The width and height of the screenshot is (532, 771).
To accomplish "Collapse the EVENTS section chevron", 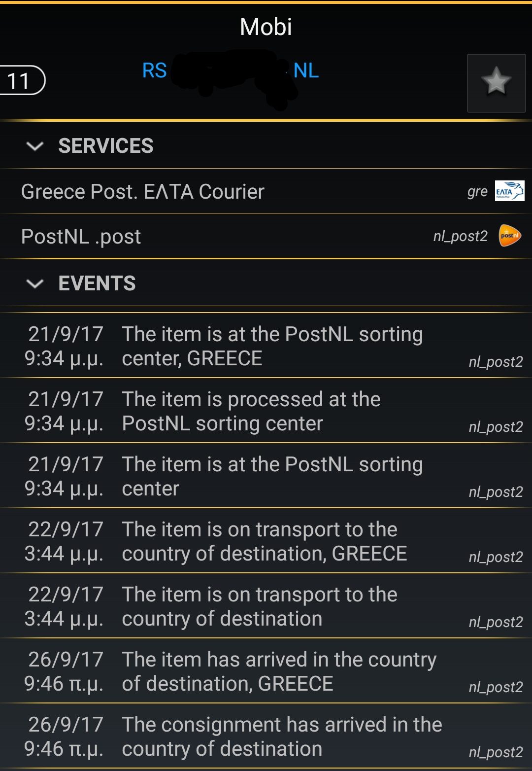I will click(35, 283).
